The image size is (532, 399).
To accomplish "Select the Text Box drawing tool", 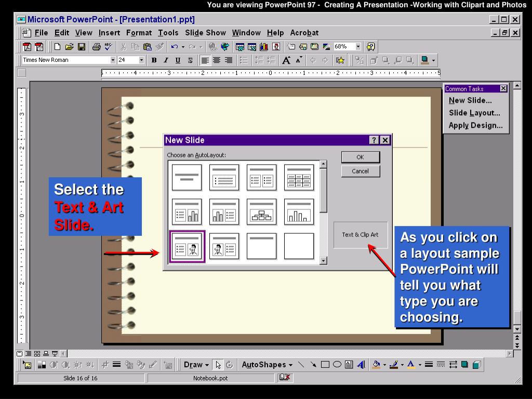I will [349, 365].
